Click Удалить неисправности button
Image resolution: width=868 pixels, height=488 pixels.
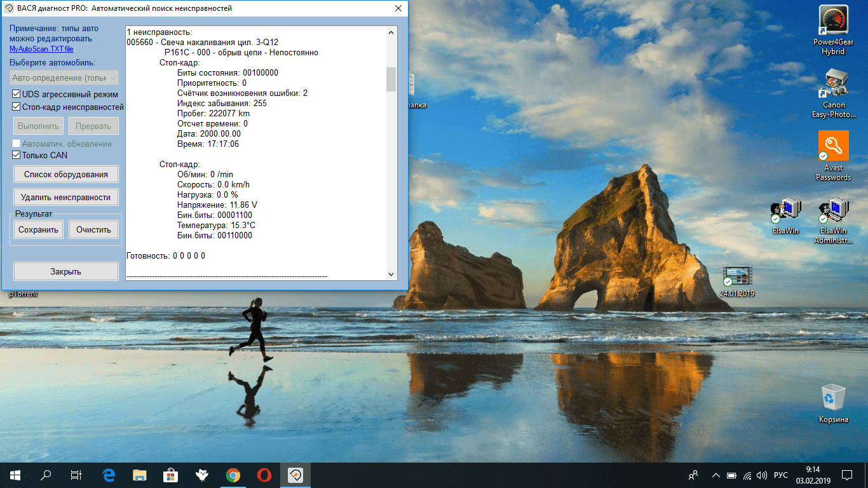66,197
